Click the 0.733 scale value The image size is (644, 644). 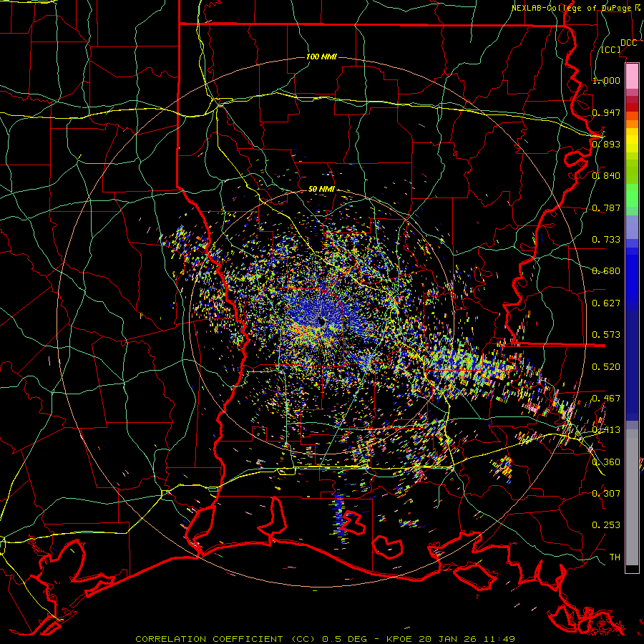(x=606, y=240)
